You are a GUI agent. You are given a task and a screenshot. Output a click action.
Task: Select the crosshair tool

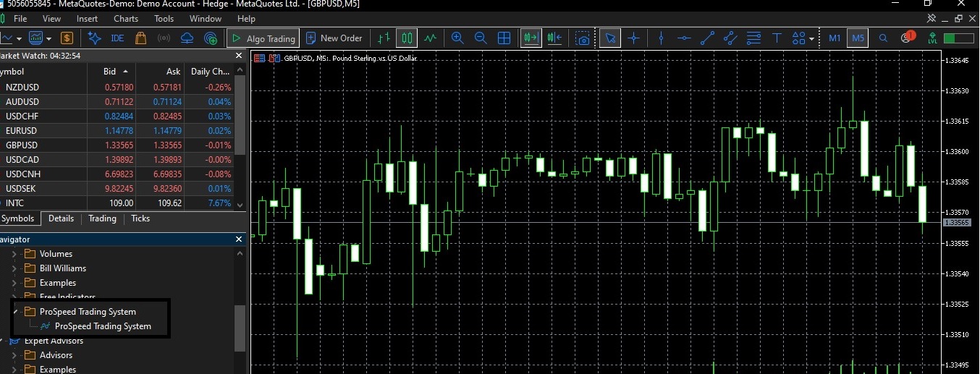(634, 38)
